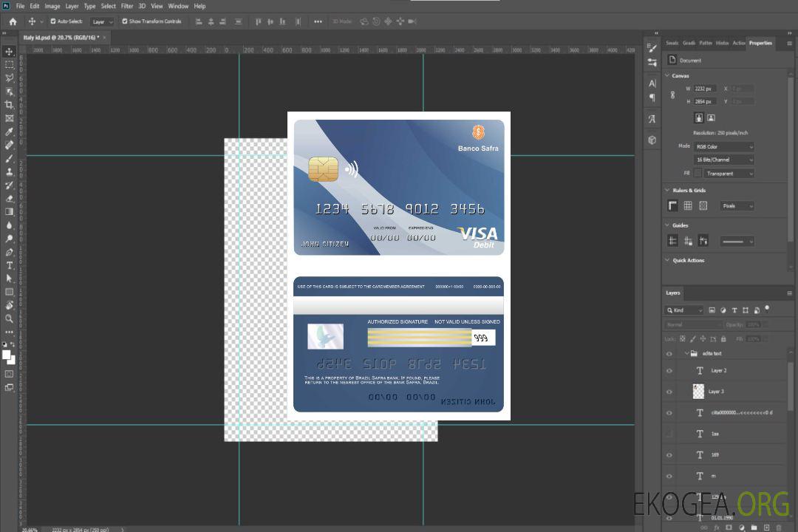Select the Dodge tool
Screen dimensions: 798x532
click(9, 238)
